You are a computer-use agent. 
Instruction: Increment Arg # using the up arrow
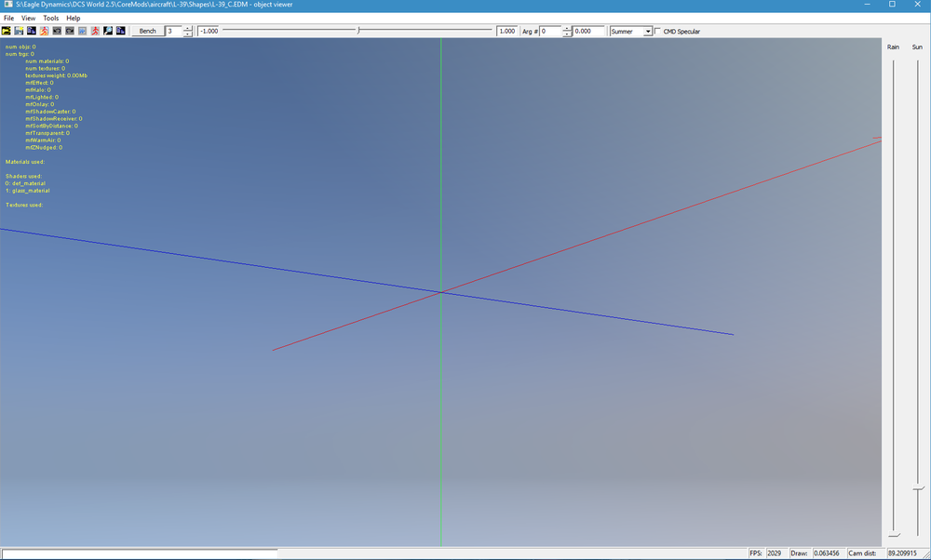tap(567, 29)
